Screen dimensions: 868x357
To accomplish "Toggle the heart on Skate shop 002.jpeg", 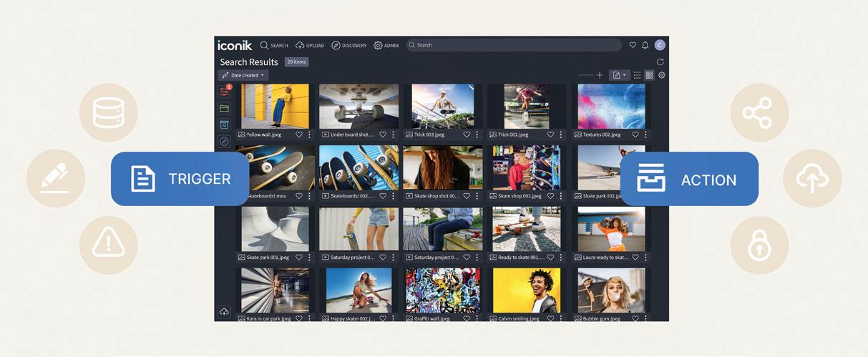I will 550,196.
